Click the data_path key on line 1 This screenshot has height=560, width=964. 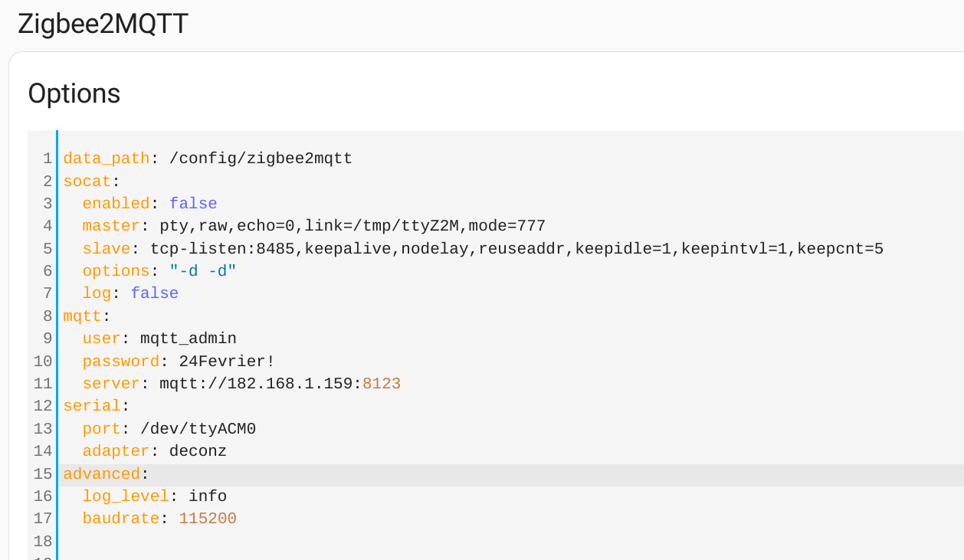[x=106, y=159]
